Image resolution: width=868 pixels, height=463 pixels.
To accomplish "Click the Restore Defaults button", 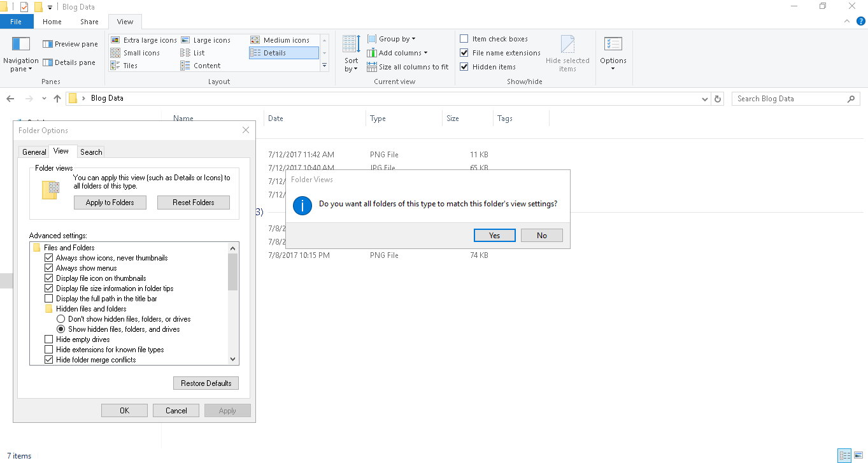I will pos(206,383).
